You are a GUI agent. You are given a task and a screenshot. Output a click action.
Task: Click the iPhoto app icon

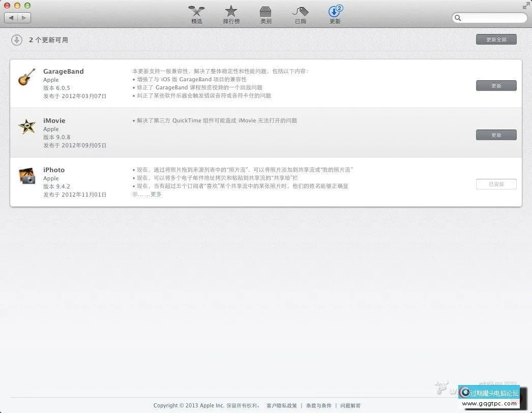point(26,177)
